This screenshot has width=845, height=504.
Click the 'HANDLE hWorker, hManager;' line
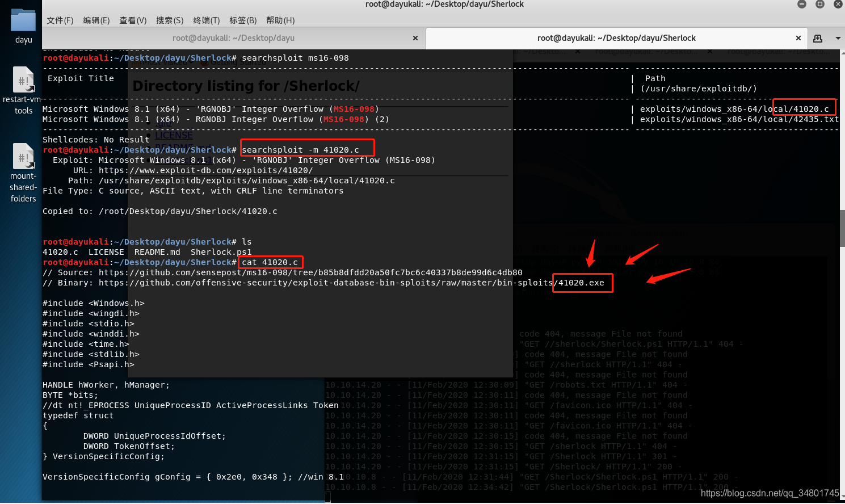point(106,385)
